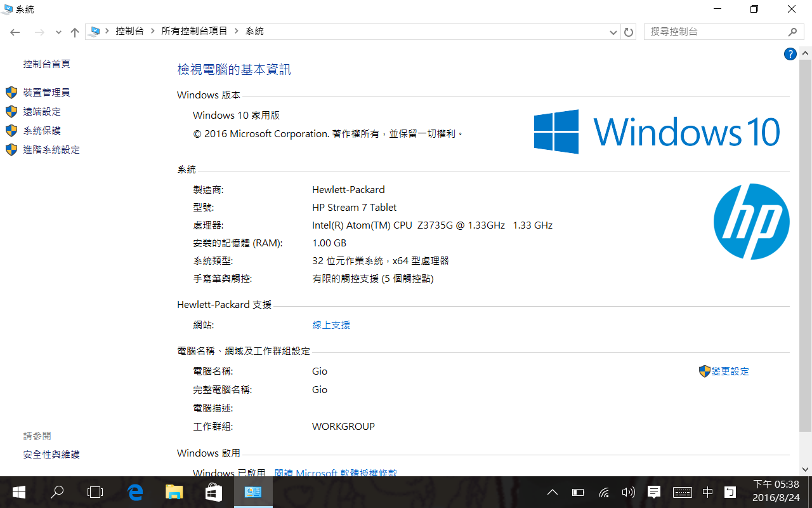
Task: Click the IME mode icon next to 中
Action: (730, 492)
